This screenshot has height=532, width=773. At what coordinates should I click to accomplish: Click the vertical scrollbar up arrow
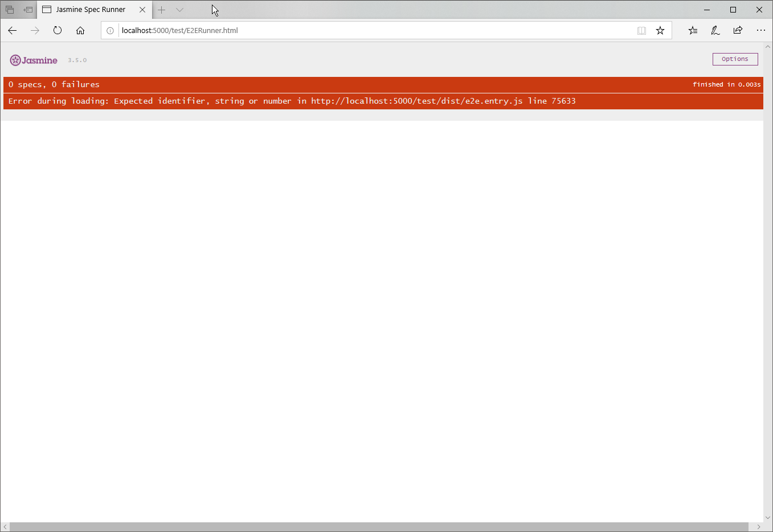[x=768, y=47]
